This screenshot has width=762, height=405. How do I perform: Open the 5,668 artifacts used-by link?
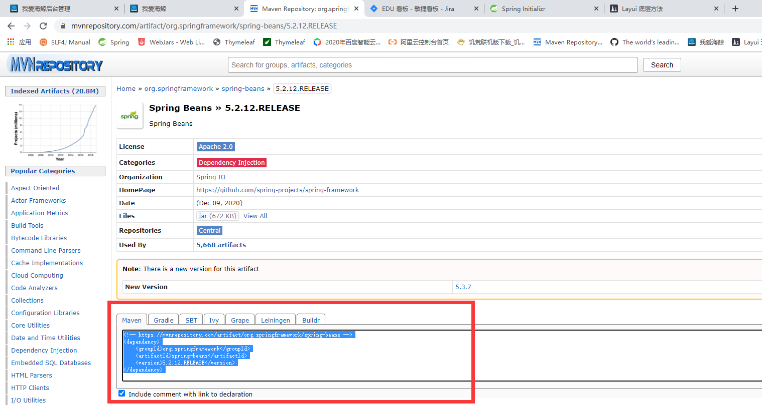click(x=221, y=245)
